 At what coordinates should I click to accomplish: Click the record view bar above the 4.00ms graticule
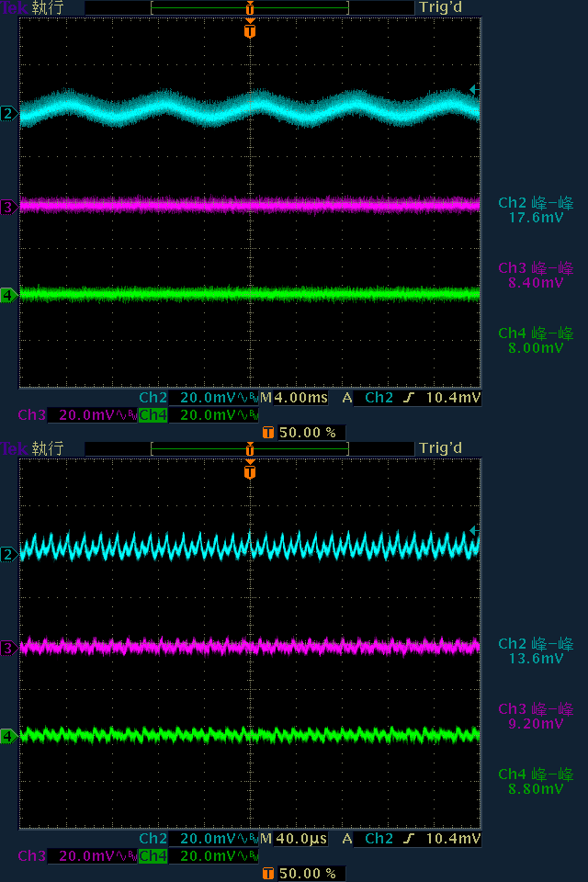pyautogui.click(x=250, y=7)
